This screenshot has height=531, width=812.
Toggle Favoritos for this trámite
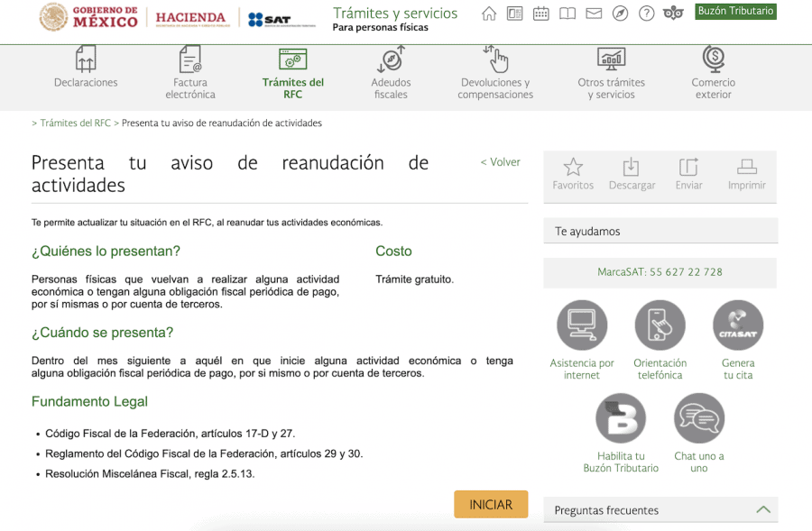(x=573, y=175)
